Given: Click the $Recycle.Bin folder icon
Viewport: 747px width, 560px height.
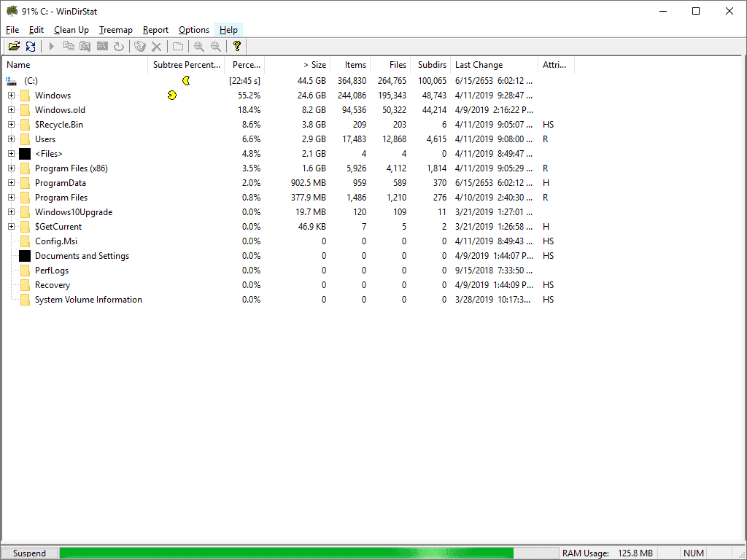Looking at the screenshot, I should pyautogui.click(x=25, y=125).
